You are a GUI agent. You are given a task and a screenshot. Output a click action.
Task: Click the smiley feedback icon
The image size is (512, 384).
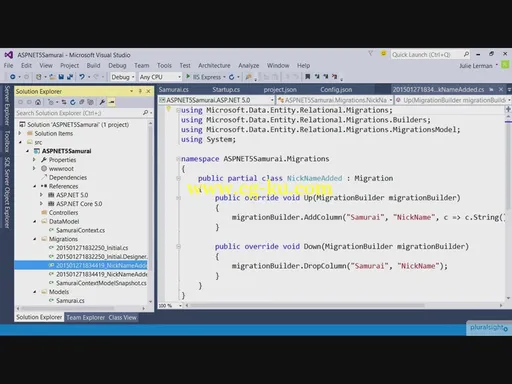[x=384, y=53]
